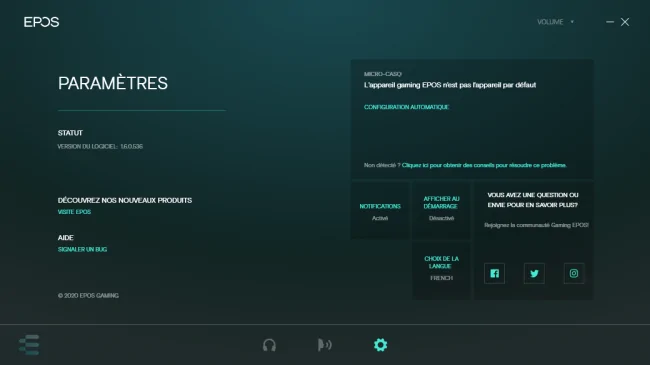Close the EPOS Gaming Suite window

point(625,22)
